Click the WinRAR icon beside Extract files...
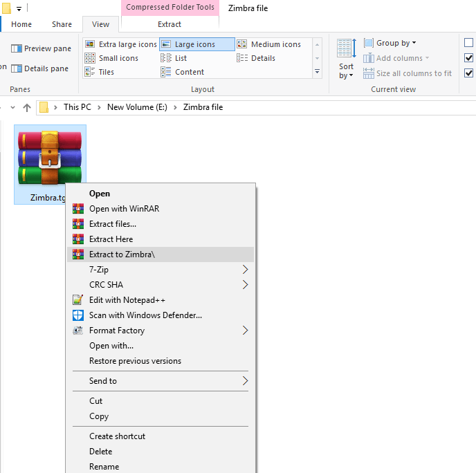 coord(78,224)
